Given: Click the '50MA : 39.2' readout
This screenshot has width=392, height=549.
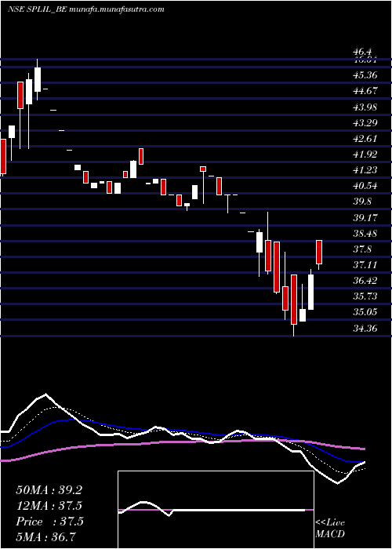Looking at the screenshot, I should point(49,490).
